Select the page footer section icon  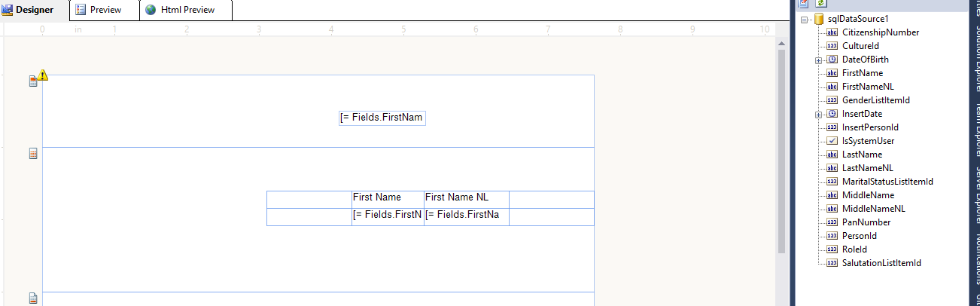point(33,298)
